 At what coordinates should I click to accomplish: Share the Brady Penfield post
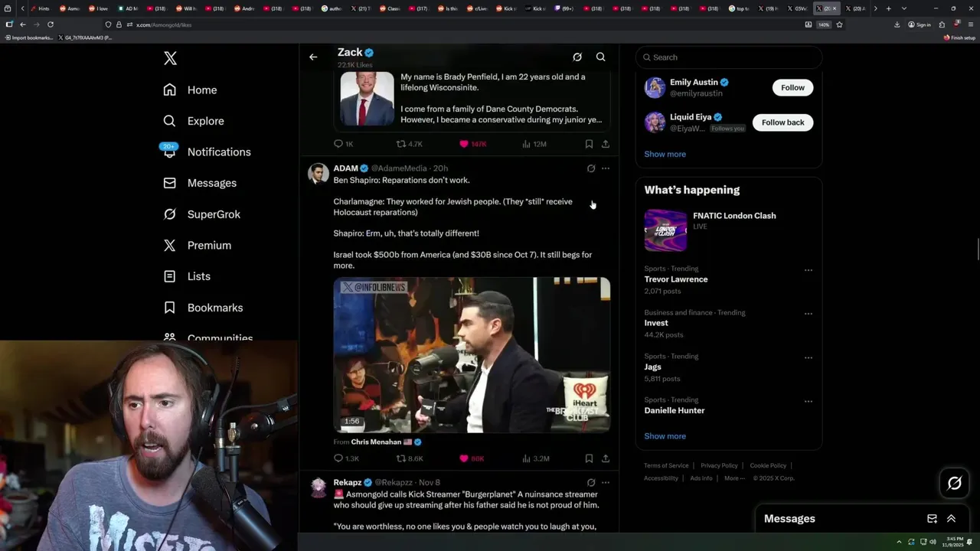pyautogui.click(x=606, y=144)
